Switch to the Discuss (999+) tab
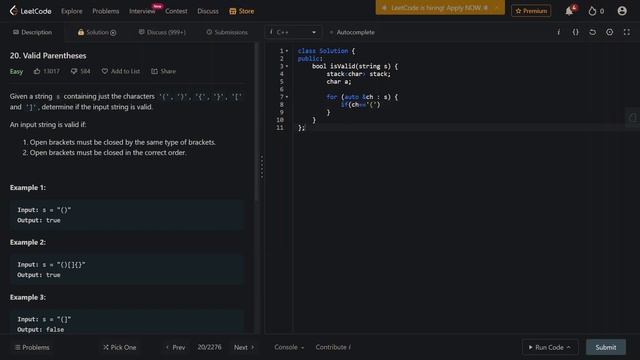The width and height of the screenshot is (640, 360). coord(162,32)
